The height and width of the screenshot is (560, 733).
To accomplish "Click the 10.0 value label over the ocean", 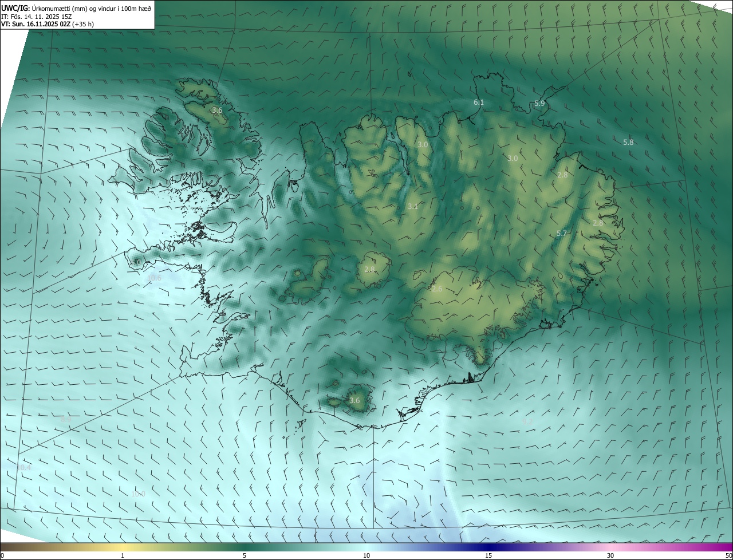I will pos(138,494).
